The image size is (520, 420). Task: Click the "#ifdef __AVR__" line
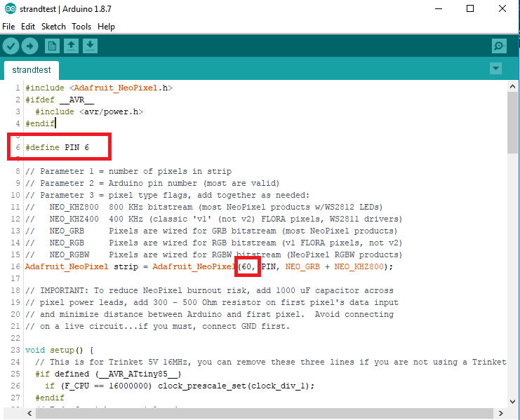point(60,100)
